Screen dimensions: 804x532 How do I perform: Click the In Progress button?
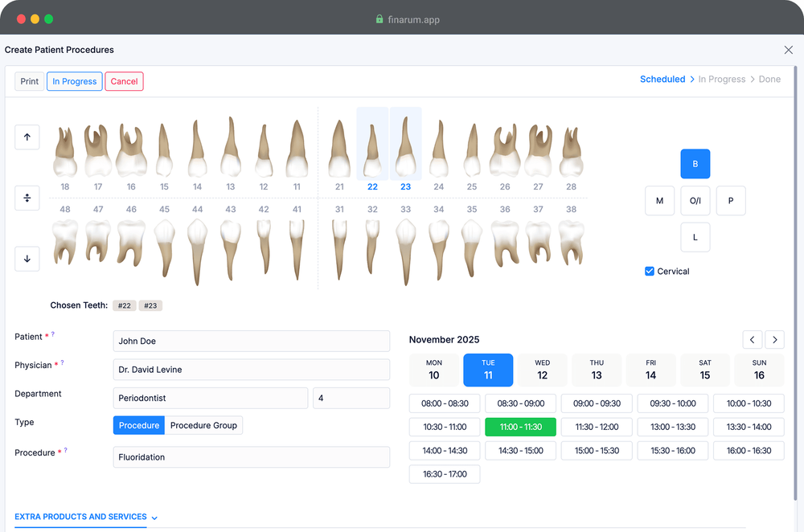[74, 81]
